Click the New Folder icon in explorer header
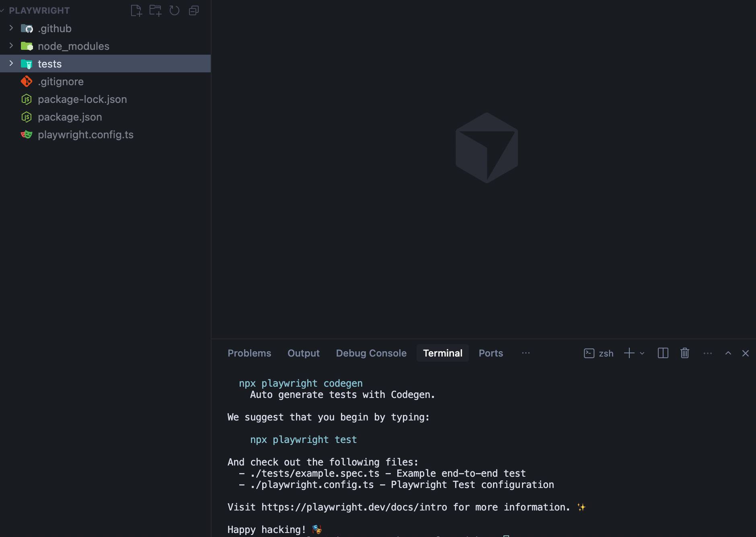Screen dimensions: 756x537 155,10
